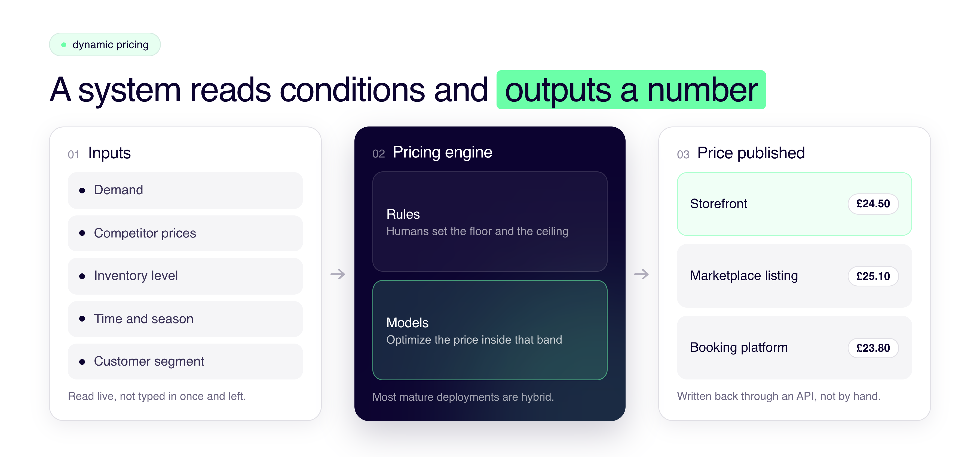Select the Storefront price row

pyautogui.click(x=794, y=204)
